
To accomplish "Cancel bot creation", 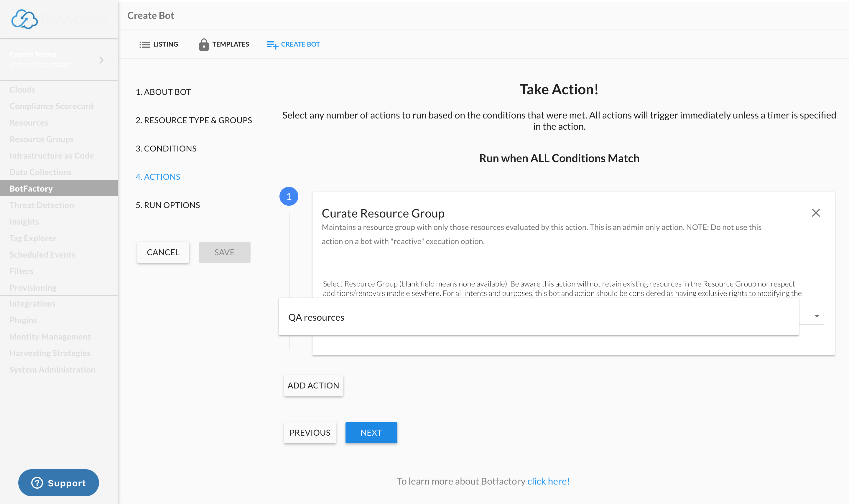I will click(x=163, y=252).
